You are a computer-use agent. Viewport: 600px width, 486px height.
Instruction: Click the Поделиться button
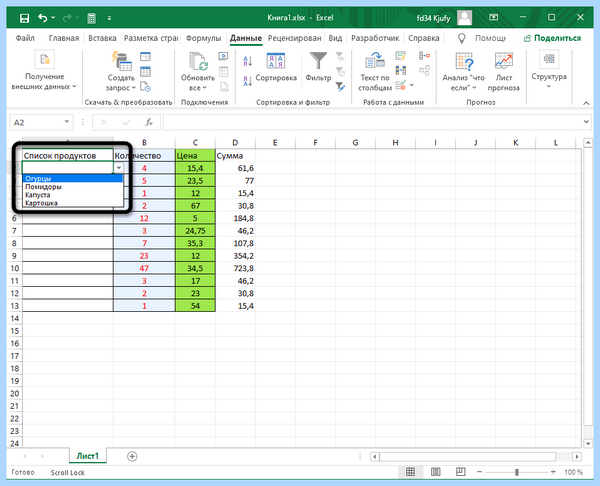click(552, 38)
